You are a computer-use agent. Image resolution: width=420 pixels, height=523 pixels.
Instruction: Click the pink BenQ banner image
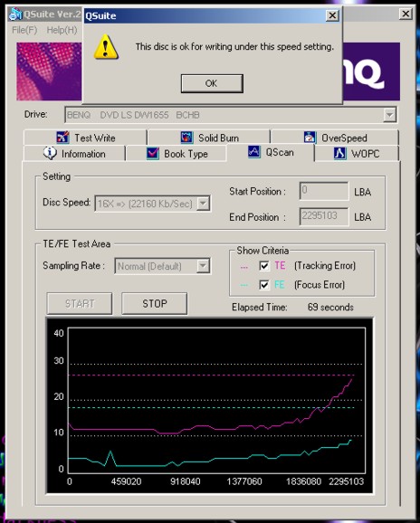(49, 71)
